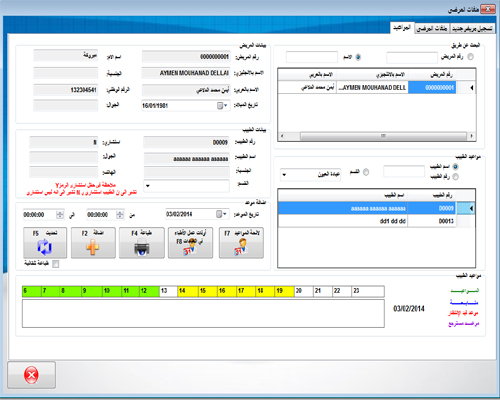Select the doctor number radio button
This screenshot has width=500, height=400.
[x=455, y=177]
